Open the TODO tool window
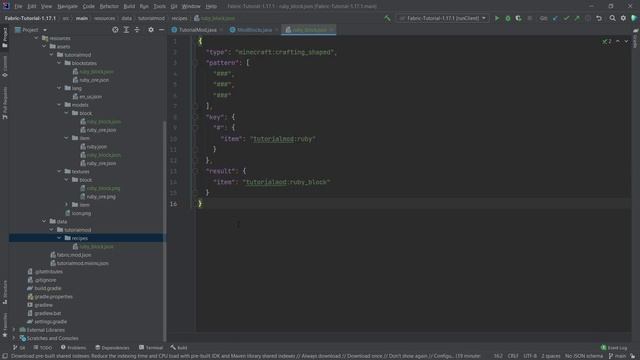Image resolution: width=640 pixels, height=360 pixels. (43, 348)
